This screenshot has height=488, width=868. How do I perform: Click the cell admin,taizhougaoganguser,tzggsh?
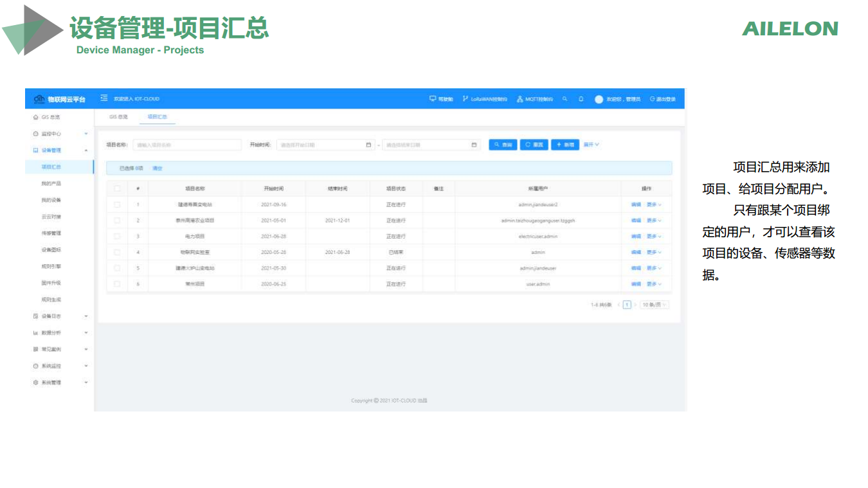[538, 221]
